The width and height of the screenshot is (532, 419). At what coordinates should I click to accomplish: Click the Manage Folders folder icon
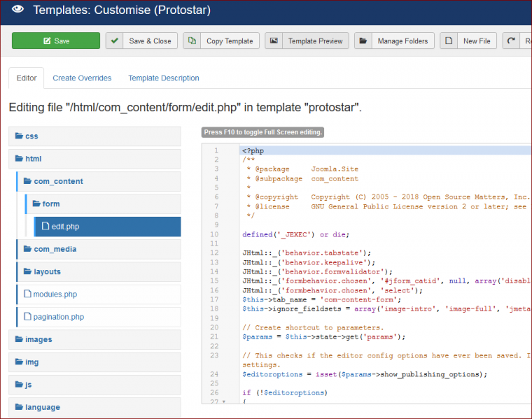pos(363,41)
